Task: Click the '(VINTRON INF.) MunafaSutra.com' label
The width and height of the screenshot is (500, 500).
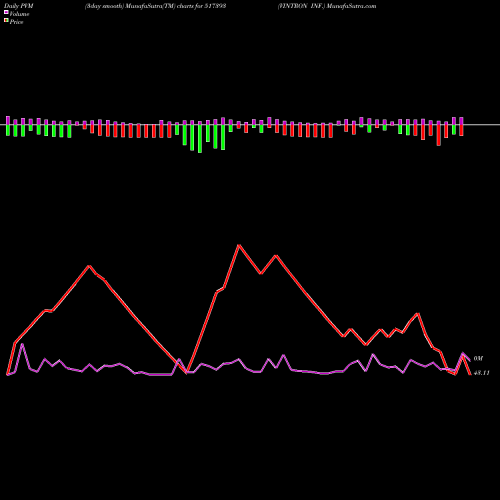Action: 327,6
